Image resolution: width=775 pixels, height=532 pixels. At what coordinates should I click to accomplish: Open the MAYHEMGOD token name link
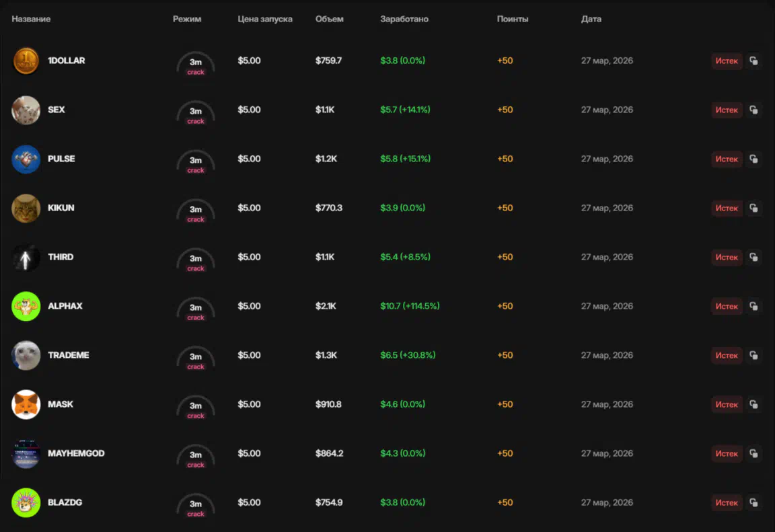[76, 453]
